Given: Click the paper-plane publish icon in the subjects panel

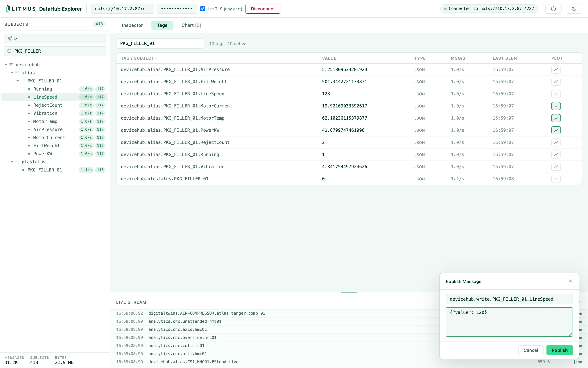Looking at the screenshot, I should click(x=10, y=38).
